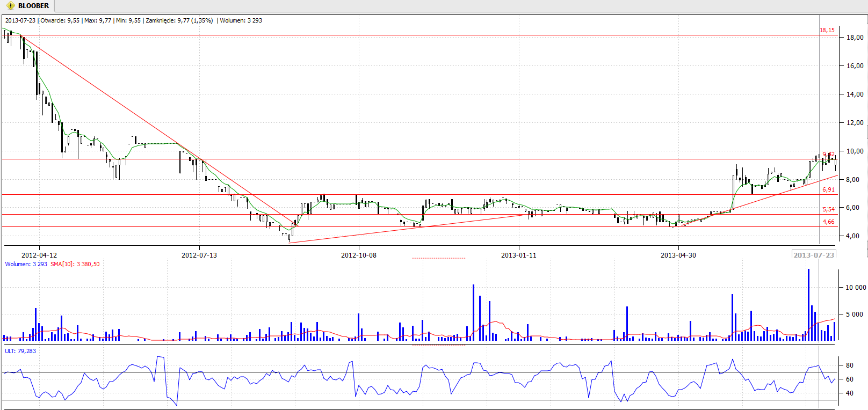This screenshot has width=868, height=410.
Task: Click the 2012-07-13 date axis label
Action: coord(199,255)
